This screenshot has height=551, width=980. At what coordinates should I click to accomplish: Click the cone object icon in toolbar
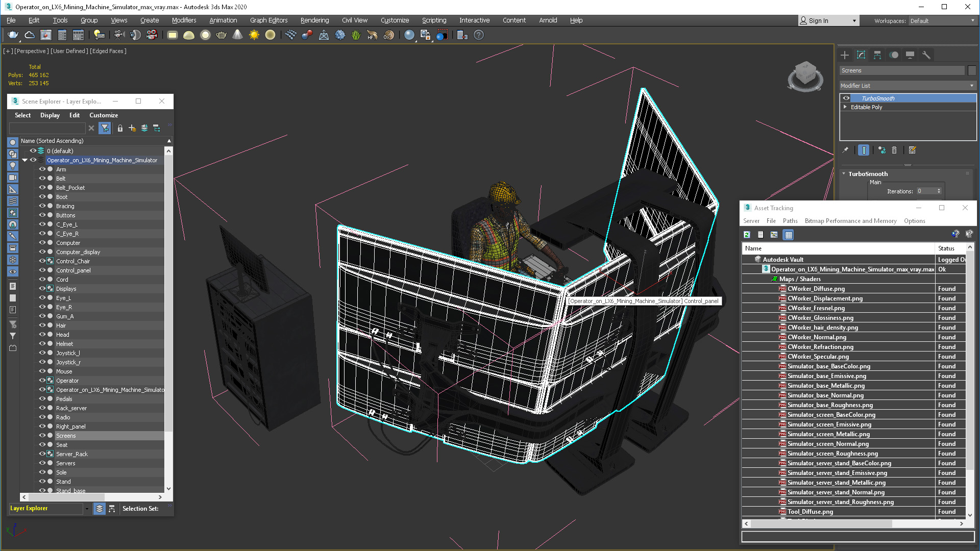point(237,35)
